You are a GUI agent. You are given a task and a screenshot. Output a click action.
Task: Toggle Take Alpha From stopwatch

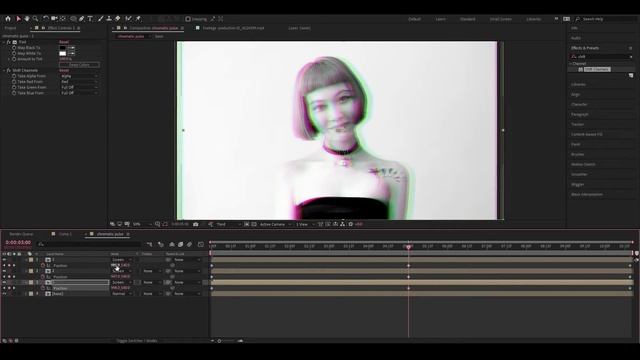coord(14,76)
